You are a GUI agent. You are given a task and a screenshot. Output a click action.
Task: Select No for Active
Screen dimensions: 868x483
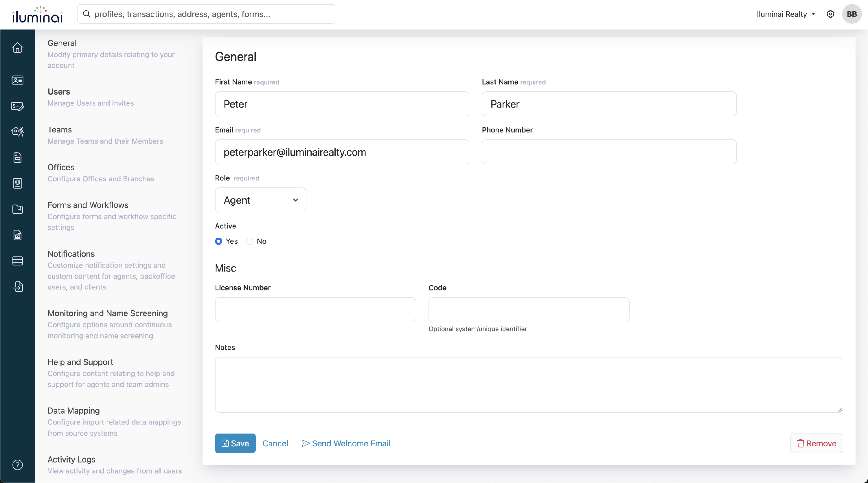(250, 241)
